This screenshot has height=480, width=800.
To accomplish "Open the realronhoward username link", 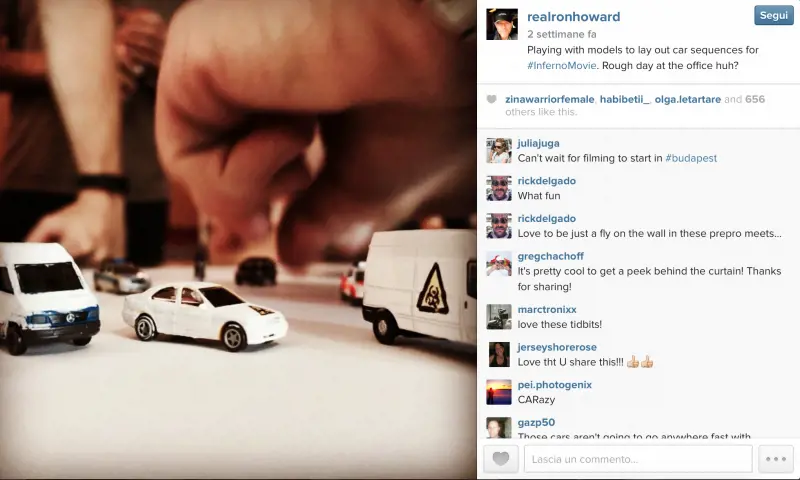I will coord(573,17).
